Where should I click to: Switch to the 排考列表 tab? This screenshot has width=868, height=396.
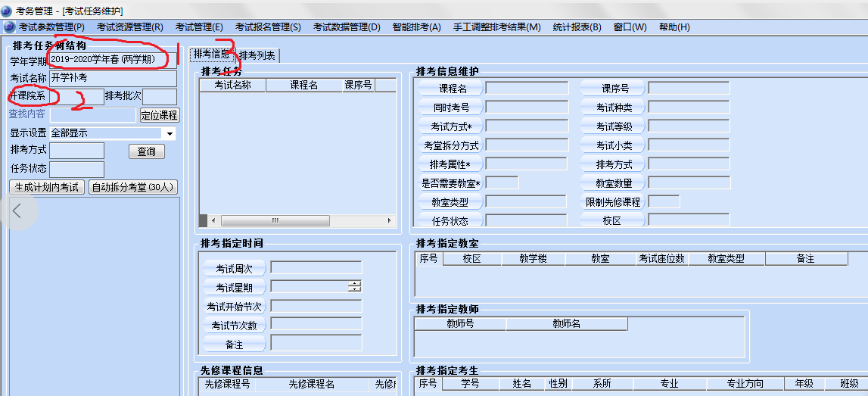[258, 55]
